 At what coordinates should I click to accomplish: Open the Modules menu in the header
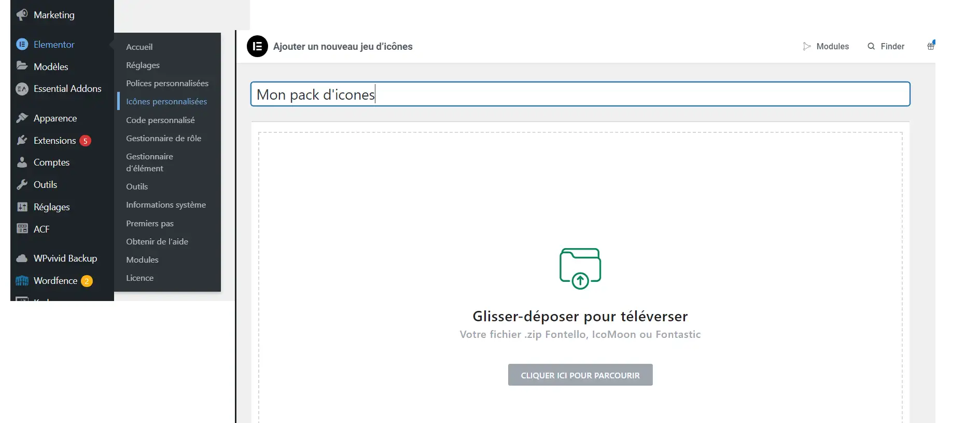click(827, 46)
